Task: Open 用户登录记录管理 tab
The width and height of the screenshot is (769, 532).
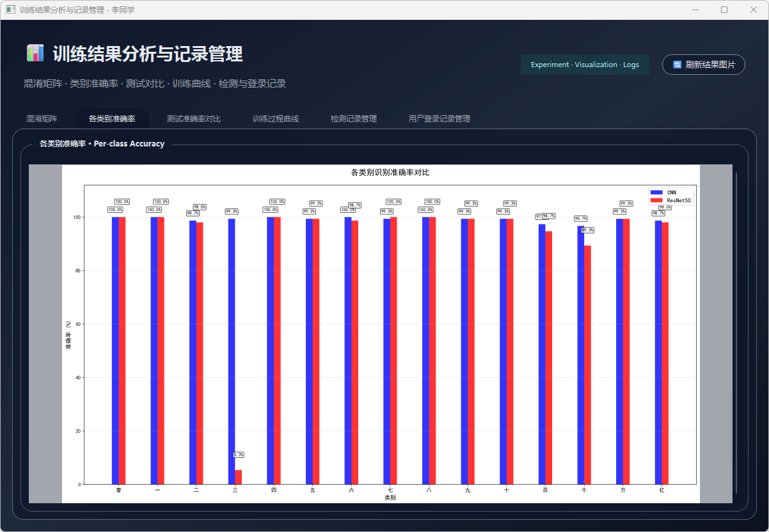Action: click(440, 119)
